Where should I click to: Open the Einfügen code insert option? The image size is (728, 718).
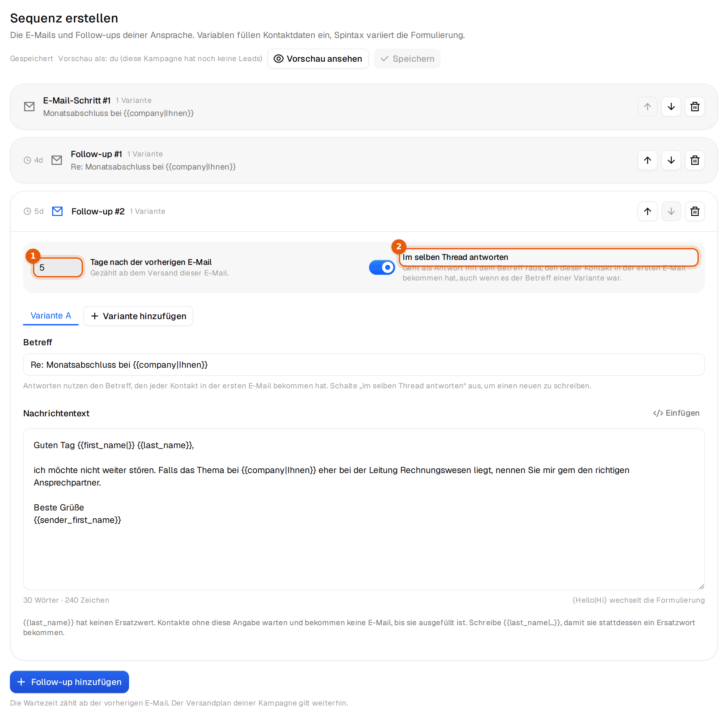pos(676,413)
